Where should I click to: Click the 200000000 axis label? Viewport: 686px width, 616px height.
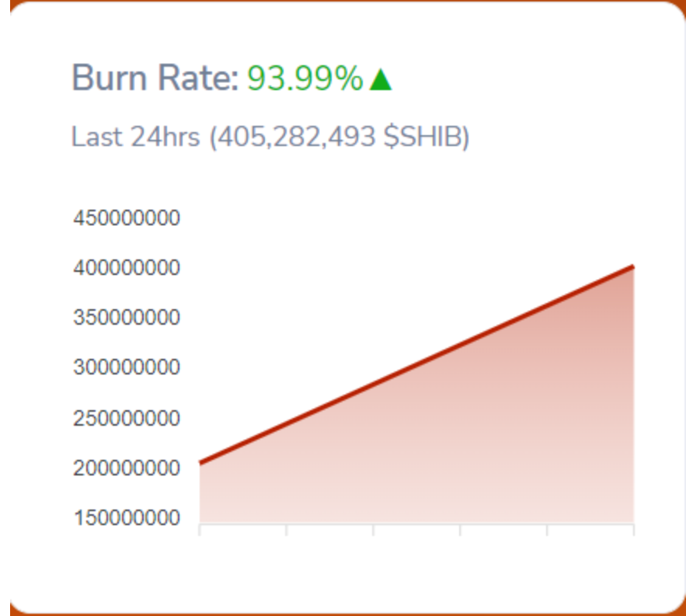tap(127, 468)
